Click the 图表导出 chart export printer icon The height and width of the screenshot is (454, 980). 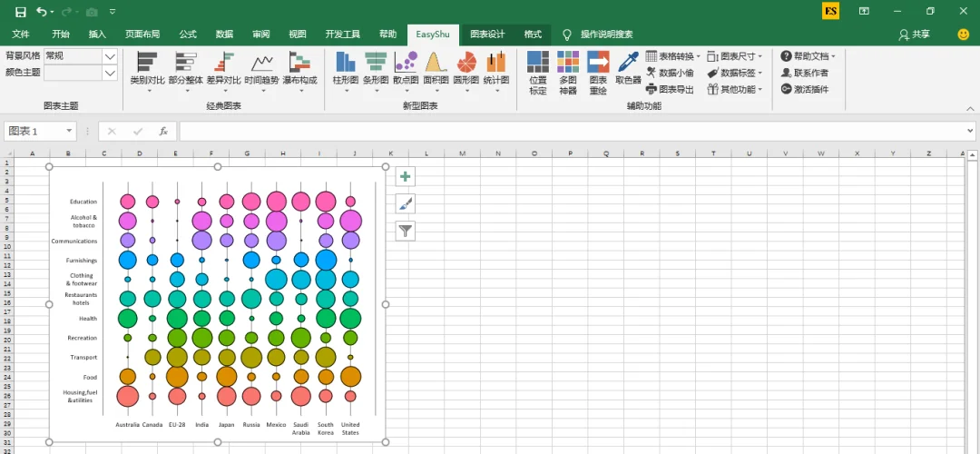651,89
